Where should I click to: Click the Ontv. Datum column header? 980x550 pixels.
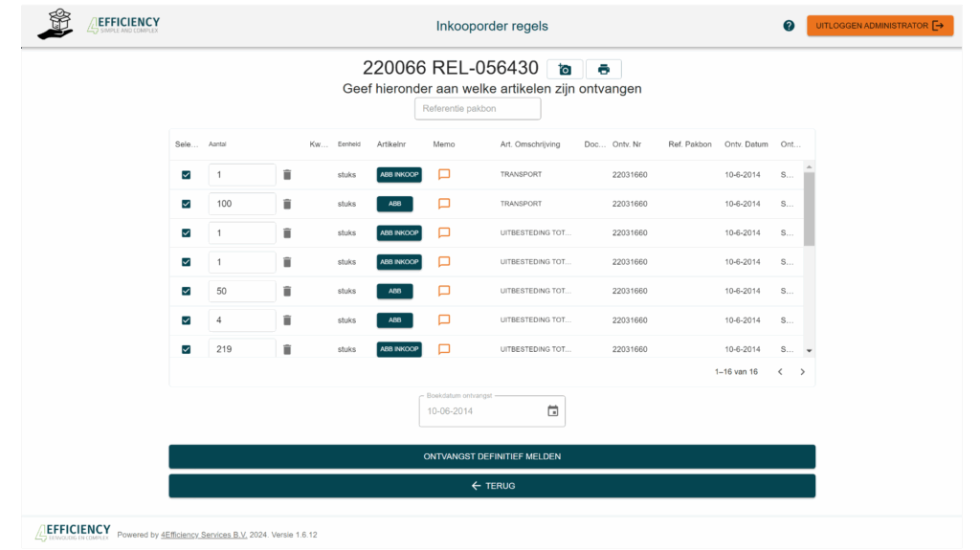[x=746, y=144]
